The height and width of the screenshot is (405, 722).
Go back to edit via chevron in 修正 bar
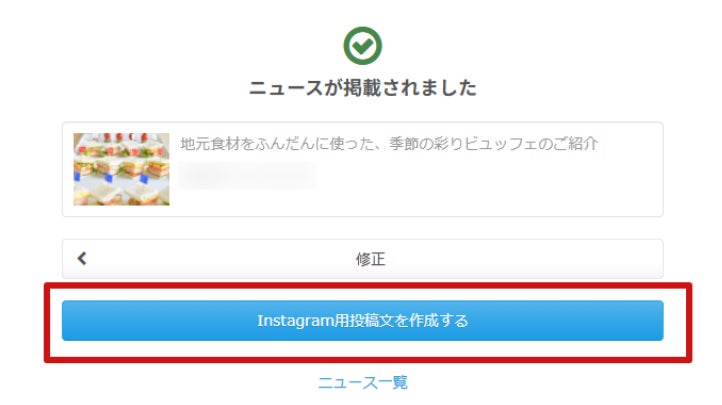pos(82,259)
